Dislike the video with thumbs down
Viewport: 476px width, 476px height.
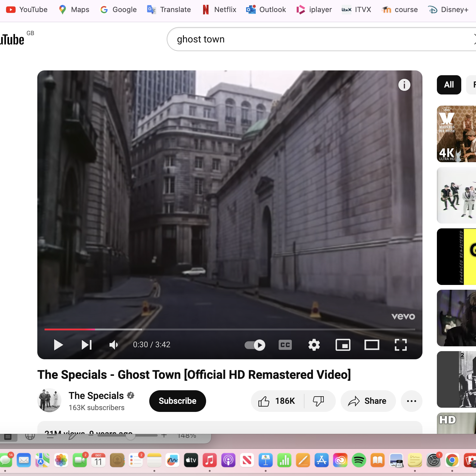click(318, 401)
